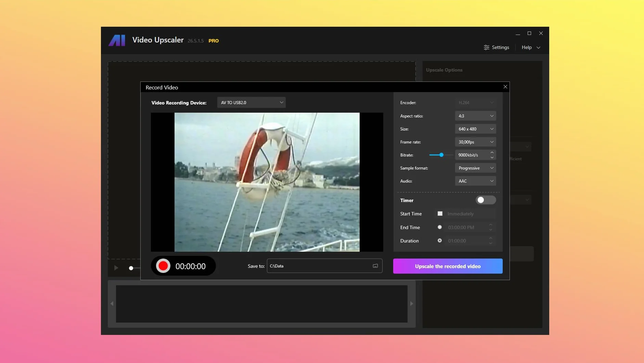Click the Timer section label

click(x=407, y=200)
